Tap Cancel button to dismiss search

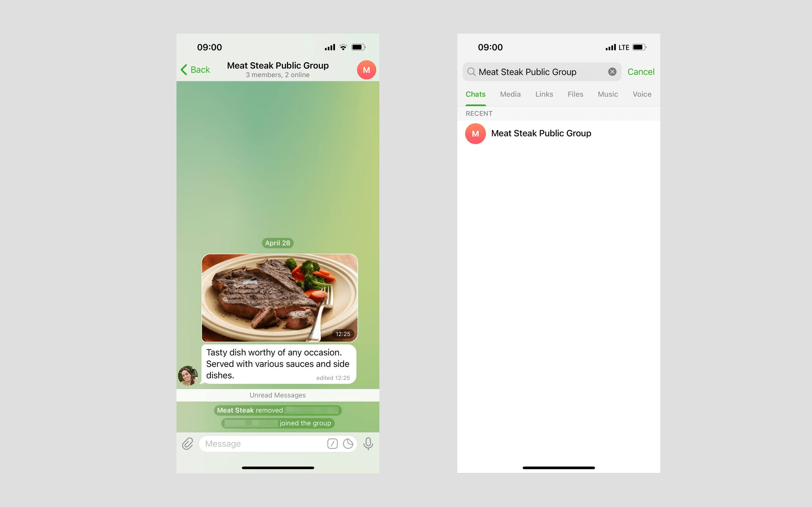(x=641, y=71)
